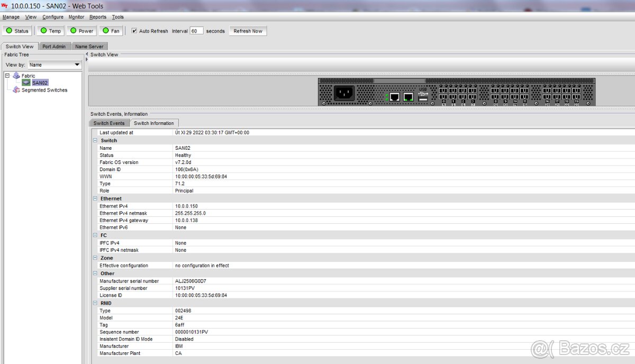Screen dimensions: 635x364
Task: Collapse the Ethernet section
Action: point(95,198)
